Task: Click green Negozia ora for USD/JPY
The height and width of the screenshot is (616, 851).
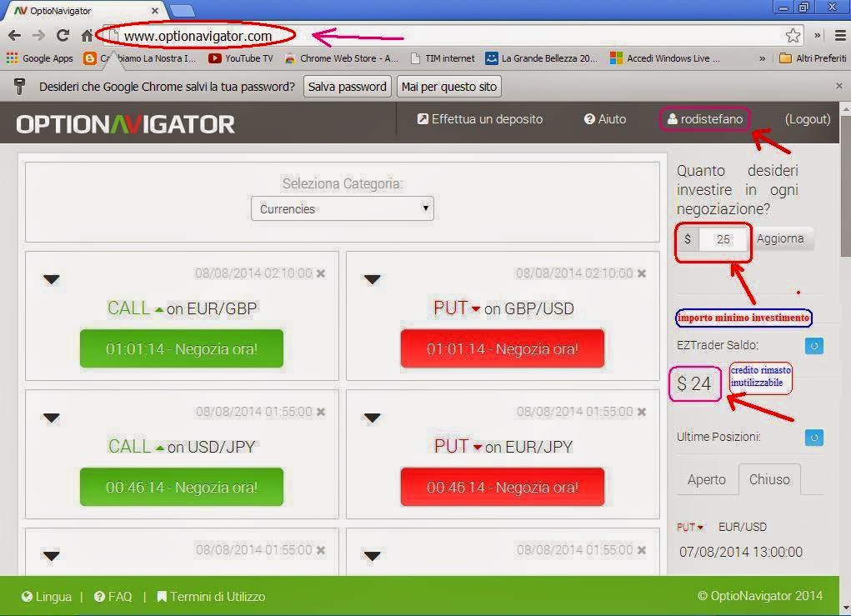Action: pyautogui.click(x=181, y=487)
